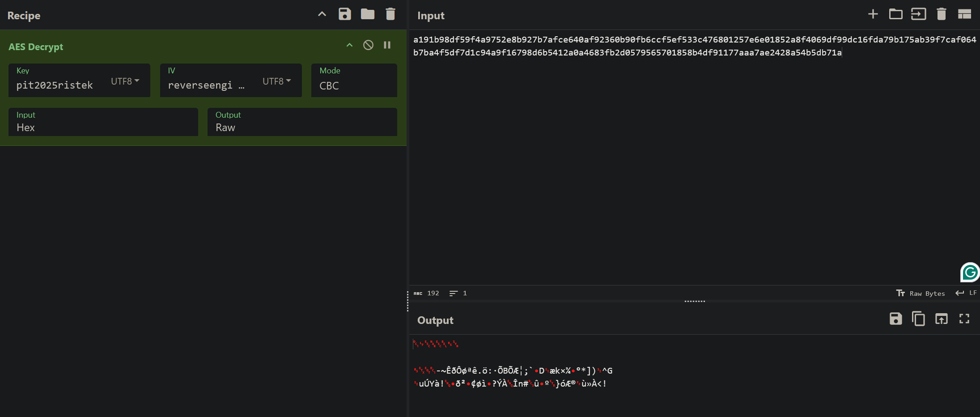The width and height of the screenshot is (980, 417).
Task: Save the output to a file
Action: pos(895,319)
